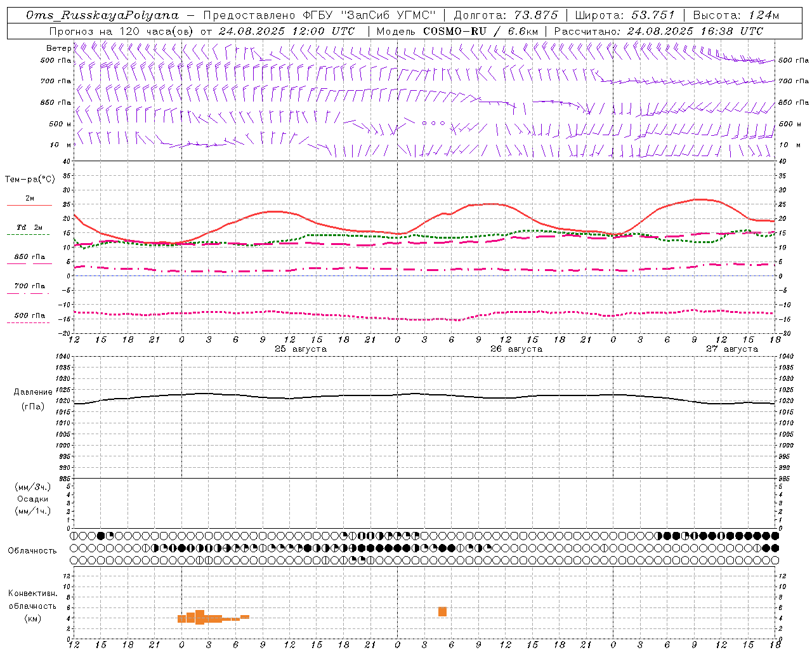
Task: Click the Высота: 124м value
Action: pos(736,15)
